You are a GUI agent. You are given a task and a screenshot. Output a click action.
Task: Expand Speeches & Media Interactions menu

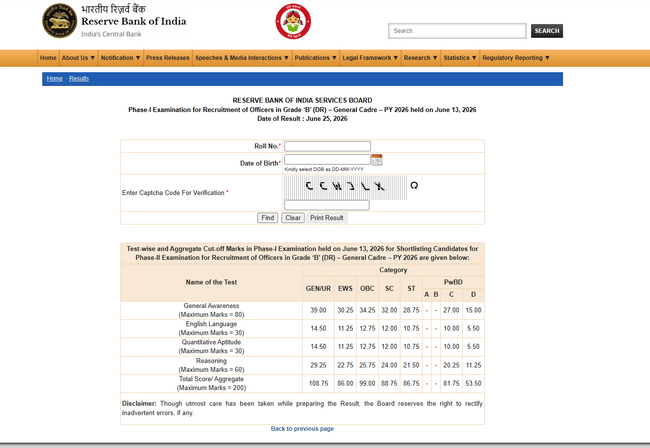(242, 58)
